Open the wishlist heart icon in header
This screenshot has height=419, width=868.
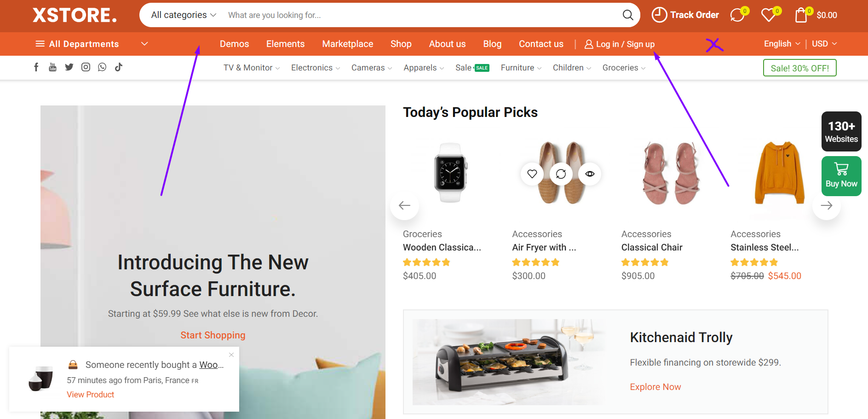coord(768,15)
